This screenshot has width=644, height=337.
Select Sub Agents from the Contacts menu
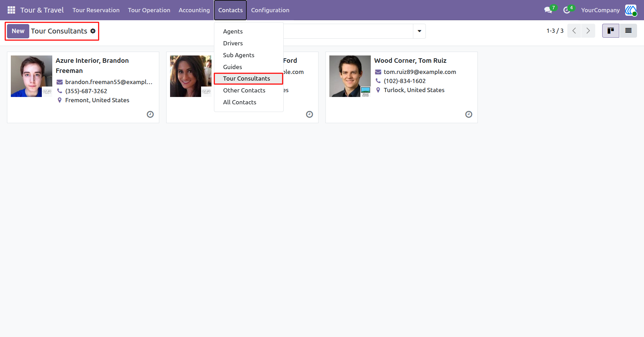249,55
